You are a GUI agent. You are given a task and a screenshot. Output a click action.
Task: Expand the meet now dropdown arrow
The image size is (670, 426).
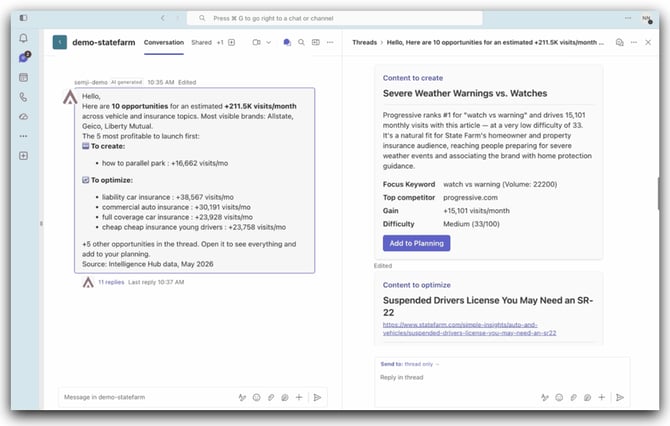[269, 42]
